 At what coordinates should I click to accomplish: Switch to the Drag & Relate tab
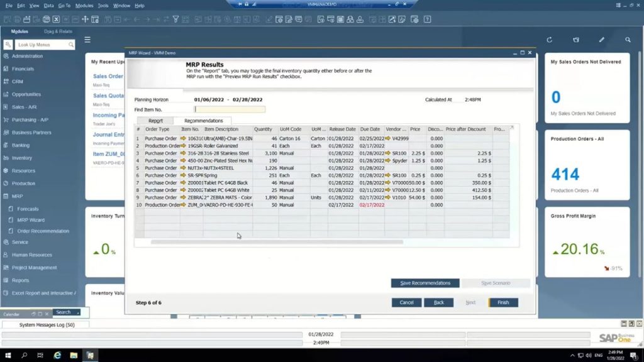pyautogui.click(x=58, y=31)
